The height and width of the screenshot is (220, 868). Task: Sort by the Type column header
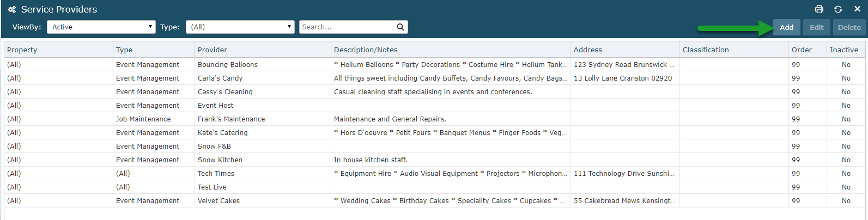coord(124,50)
